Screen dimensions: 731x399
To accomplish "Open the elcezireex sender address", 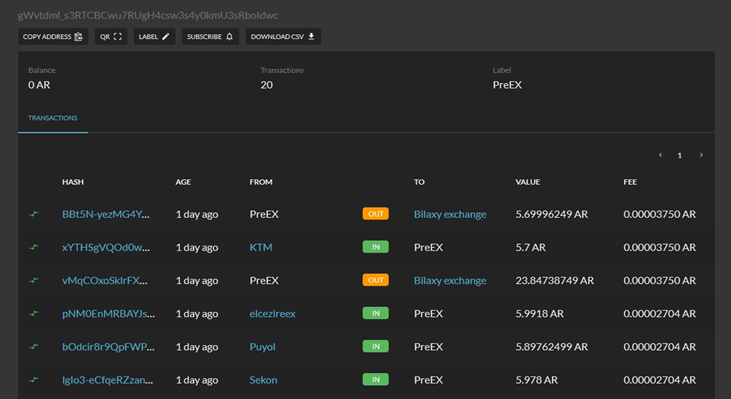I will tap(272, 314).
